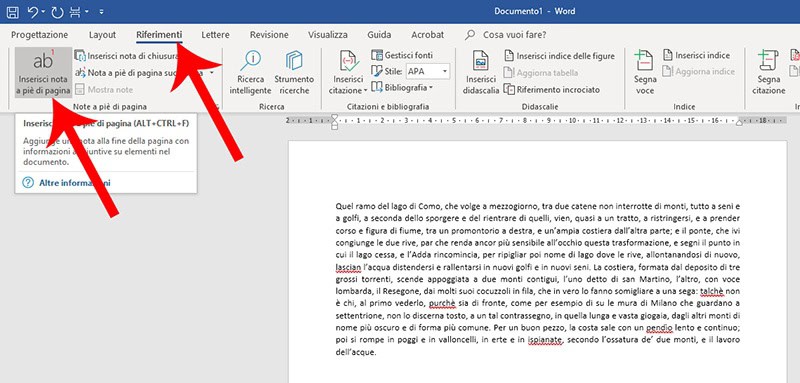Screen dimensions: 800x383
Task: Switch to the Visualizza tab
Action: tap(328, 35)
